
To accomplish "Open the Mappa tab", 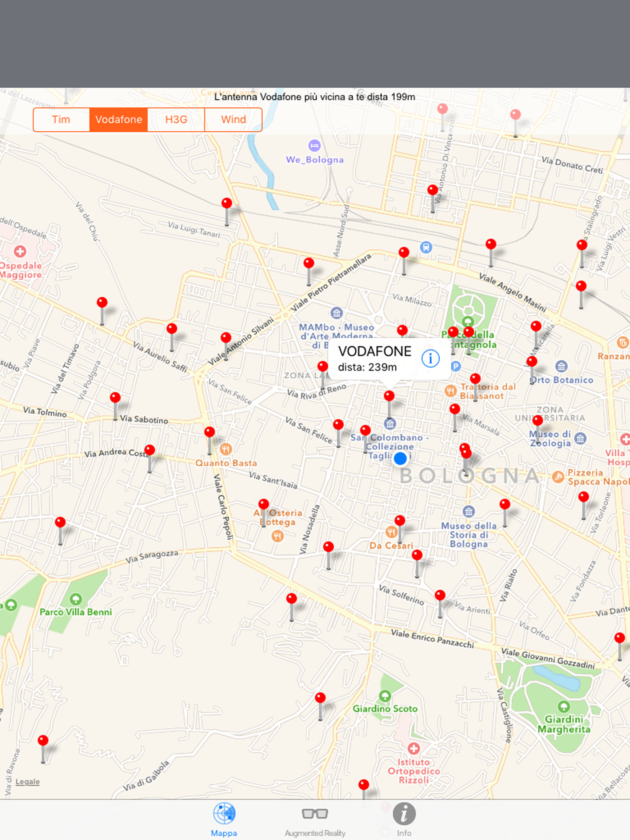I will 224,819.
